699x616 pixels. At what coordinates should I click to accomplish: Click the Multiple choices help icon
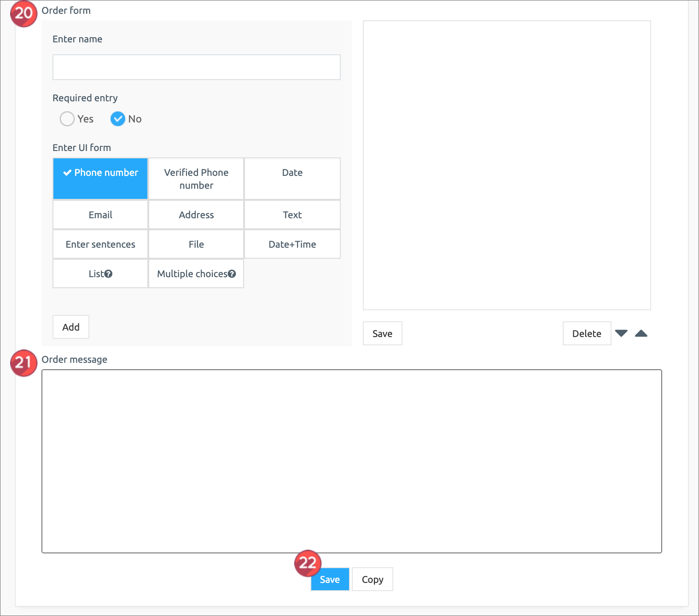pos(232,274)
